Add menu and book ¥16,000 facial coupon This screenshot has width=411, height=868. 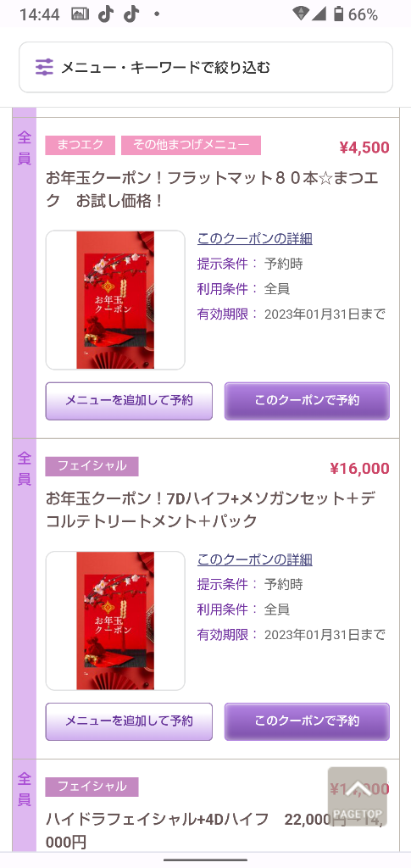pyautogui.click(x=129, y=721)
